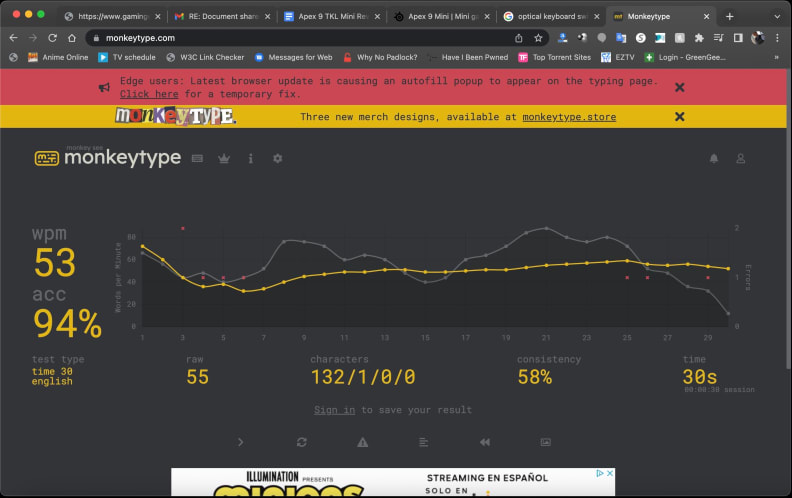Click the raw 55 value
792x498 pixels.
[x=197, y=377]
